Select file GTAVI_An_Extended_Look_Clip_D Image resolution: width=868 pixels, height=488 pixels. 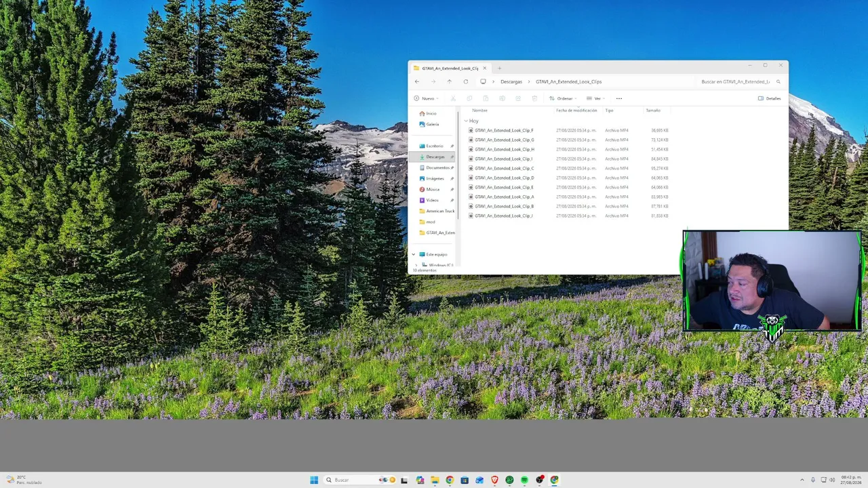tap(504, 178)
